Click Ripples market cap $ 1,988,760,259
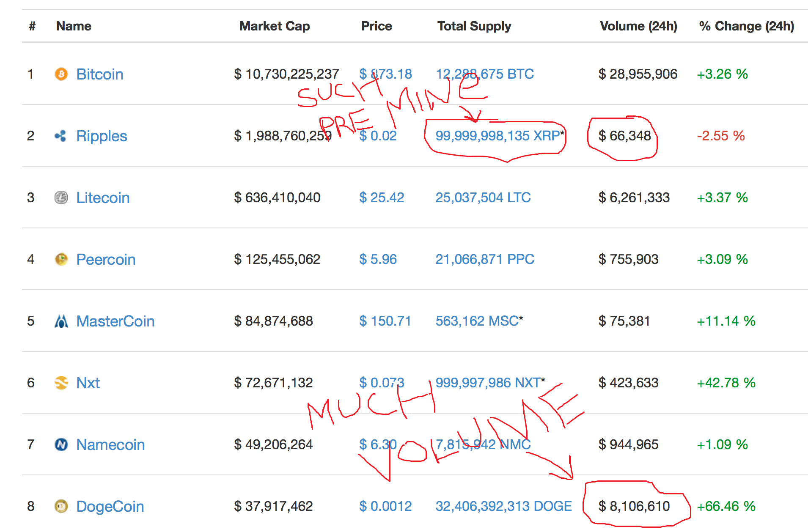 (x=283, y=136)
